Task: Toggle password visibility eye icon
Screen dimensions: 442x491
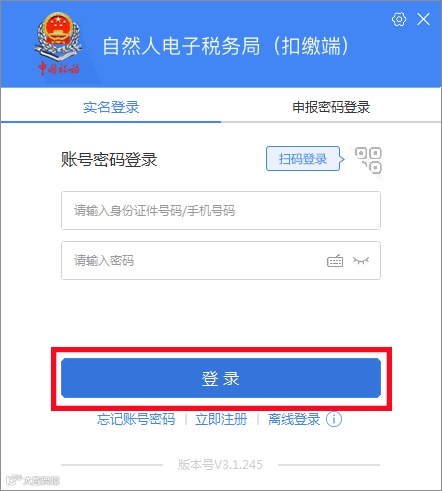Action: [x=361, y=260]
